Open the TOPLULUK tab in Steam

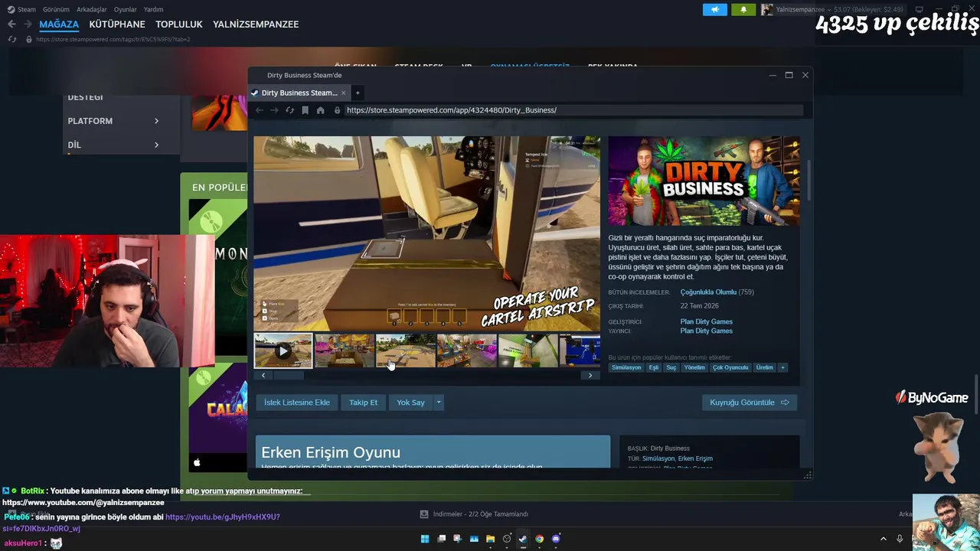tap(179, 24)
